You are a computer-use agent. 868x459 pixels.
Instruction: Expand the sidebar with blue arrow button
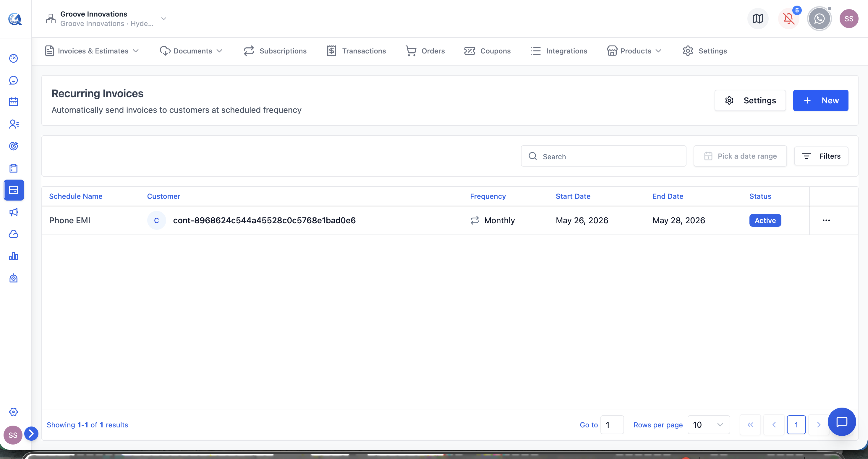[x=31, y=434]
